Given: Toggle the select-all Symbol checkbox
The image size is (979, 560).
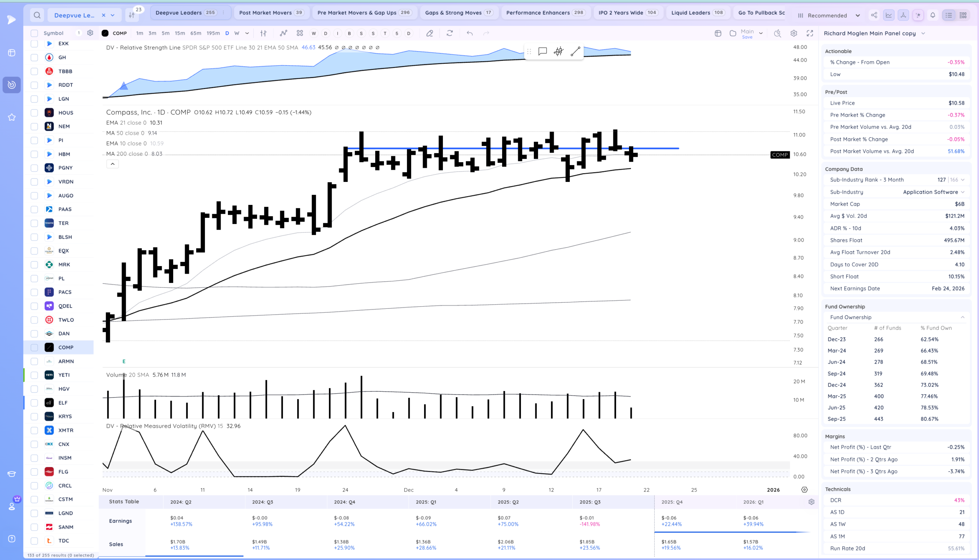Looking at the screenshot, I should [34, 33].
